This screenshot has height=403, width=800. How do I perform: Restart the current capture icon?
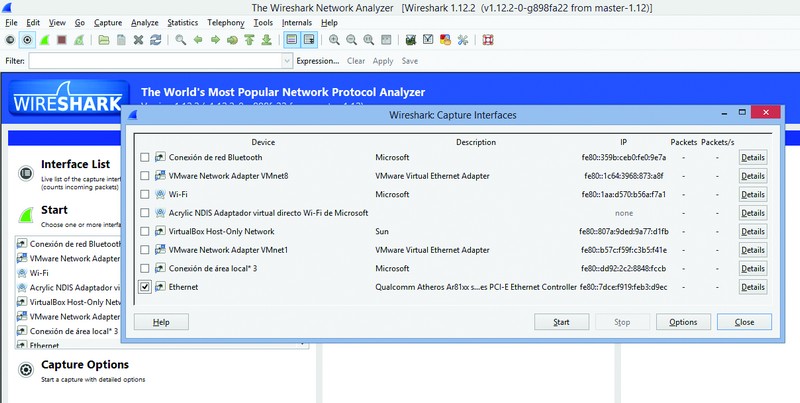79,40
